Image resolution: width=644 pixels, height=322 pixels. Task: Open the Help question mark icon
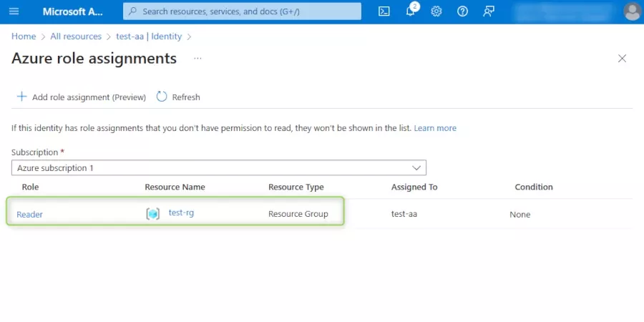coord(462,11)
